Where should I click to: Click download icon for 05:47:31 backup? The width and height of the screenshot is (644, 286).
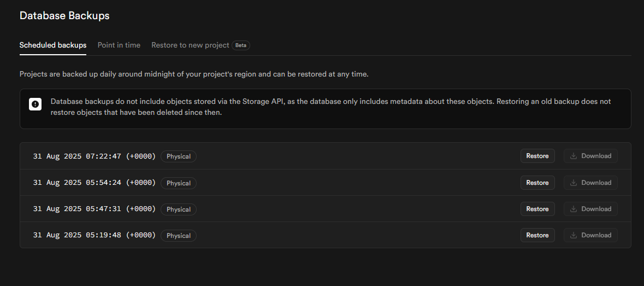pyautogui.click(x=574, y=209)
